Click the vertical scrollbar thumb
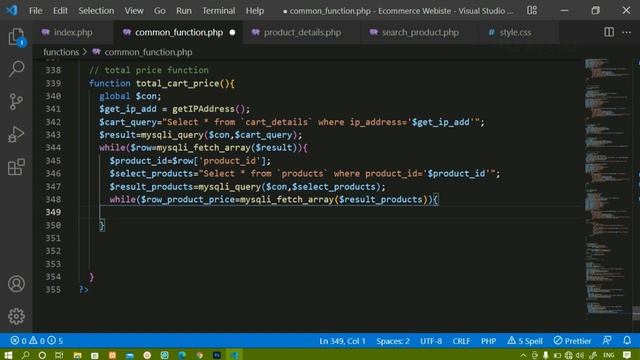 pos(636,313)
